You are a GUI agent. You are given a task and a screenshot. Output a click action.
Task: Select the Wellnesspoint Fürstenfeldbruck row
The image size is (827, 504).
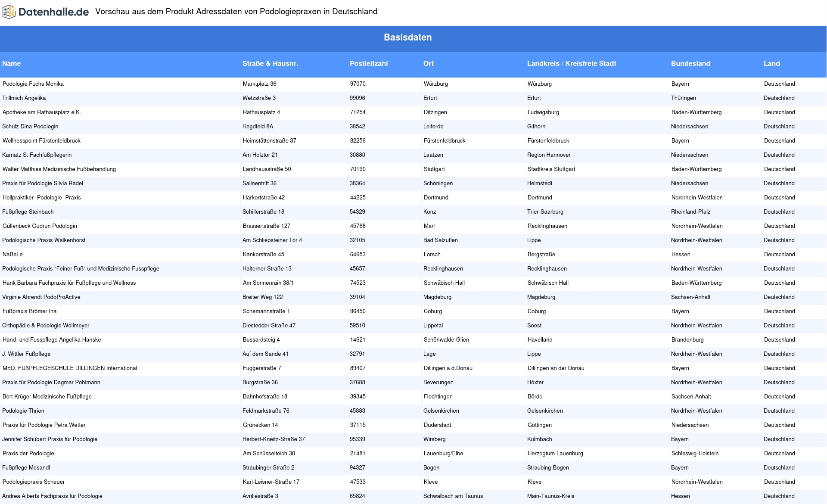(41, 141)
